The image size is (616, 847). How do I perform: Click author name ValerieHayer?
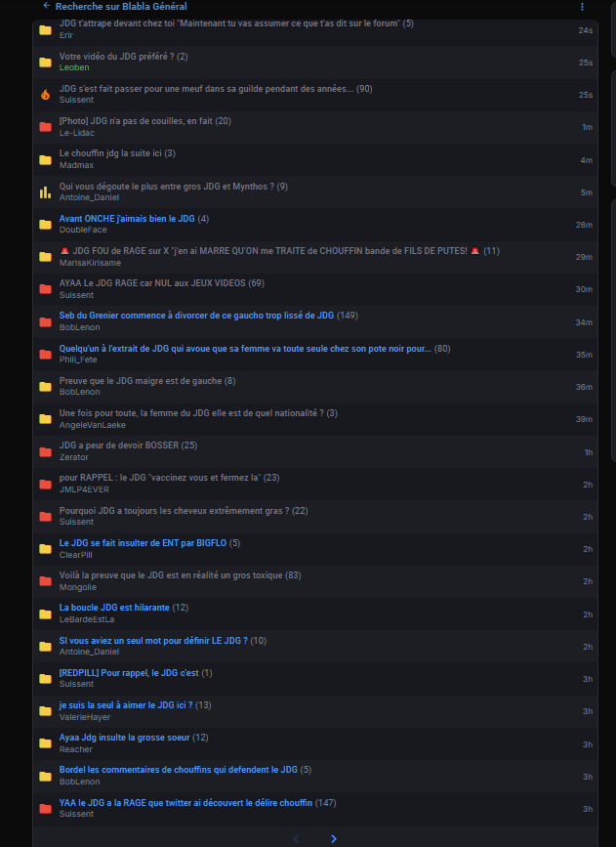pyautogui.click(x=85, y=717)
